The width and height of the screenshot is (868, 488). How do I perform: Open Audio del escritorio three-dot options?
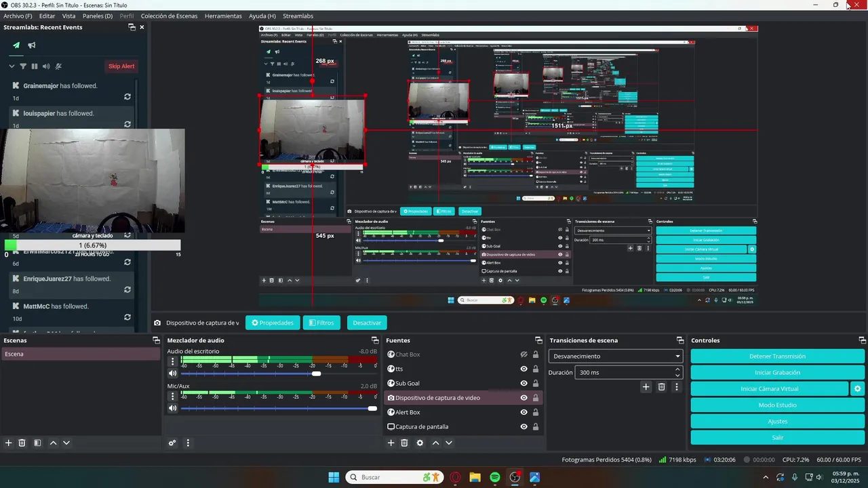[x=172, y=361]
